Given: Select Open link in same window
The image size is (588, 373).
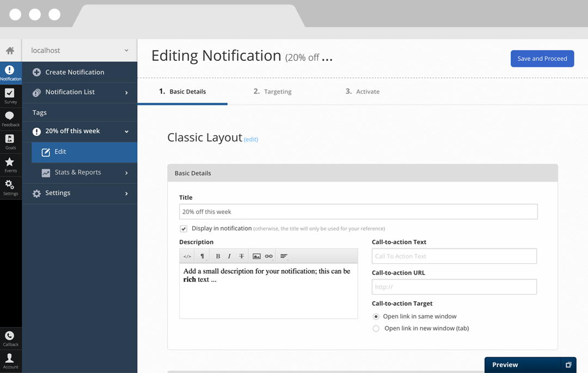Looking at the screenshot, I should pyautogui.click(x=376, y=316).
